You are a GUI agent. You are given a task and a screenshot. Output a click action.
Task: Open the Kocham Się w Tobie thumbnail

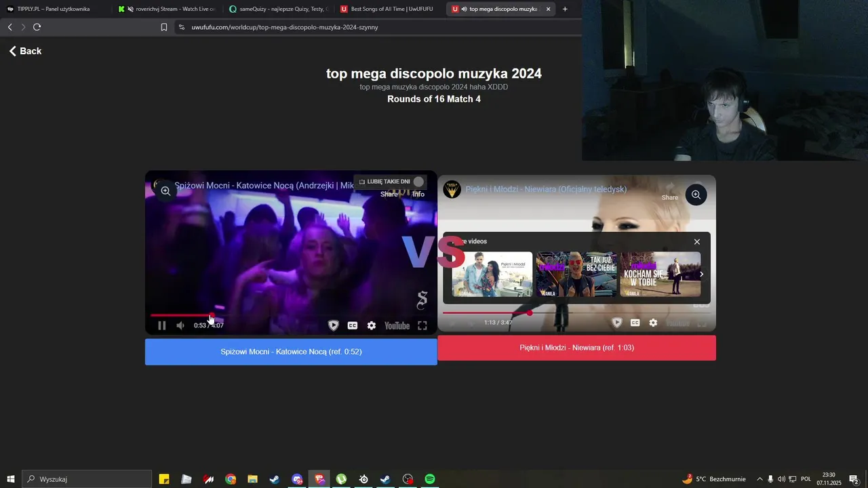tap(660, 274)
